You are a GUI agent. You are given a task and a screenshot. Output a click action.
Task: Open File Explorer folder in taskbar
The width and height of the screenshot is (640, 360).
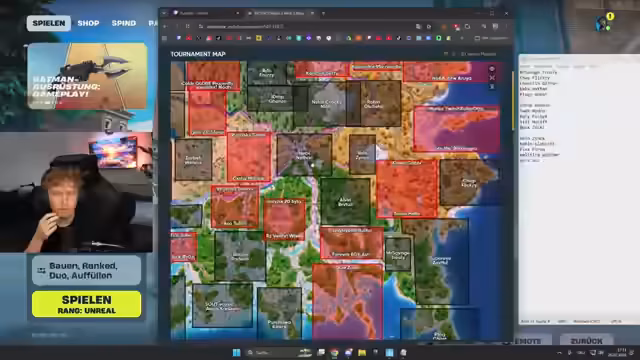tap(362, 353)
